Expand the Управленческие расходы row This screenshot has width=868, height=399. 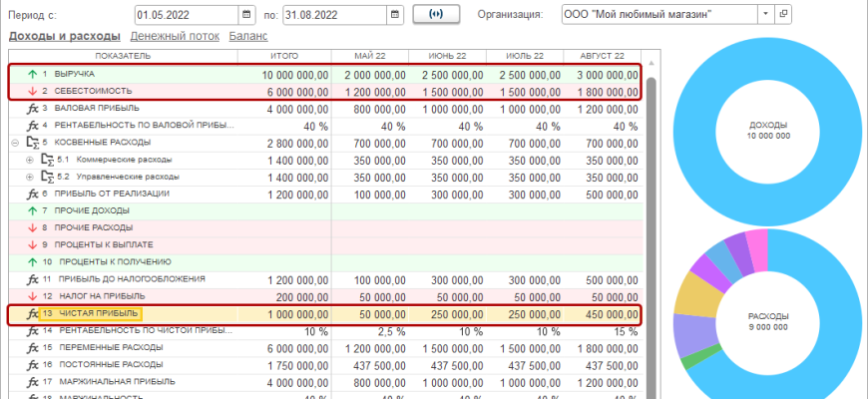[x=29, y=177]
